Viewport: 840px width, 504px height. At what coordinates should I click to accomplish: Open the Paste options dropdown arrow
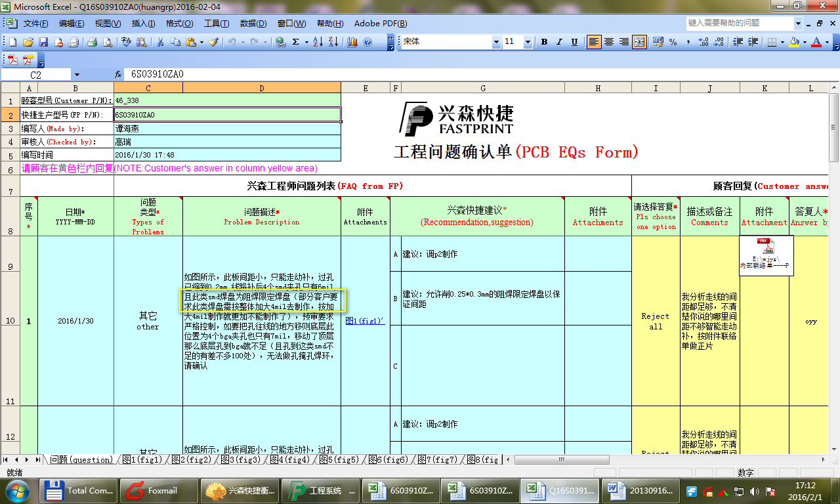200,42
